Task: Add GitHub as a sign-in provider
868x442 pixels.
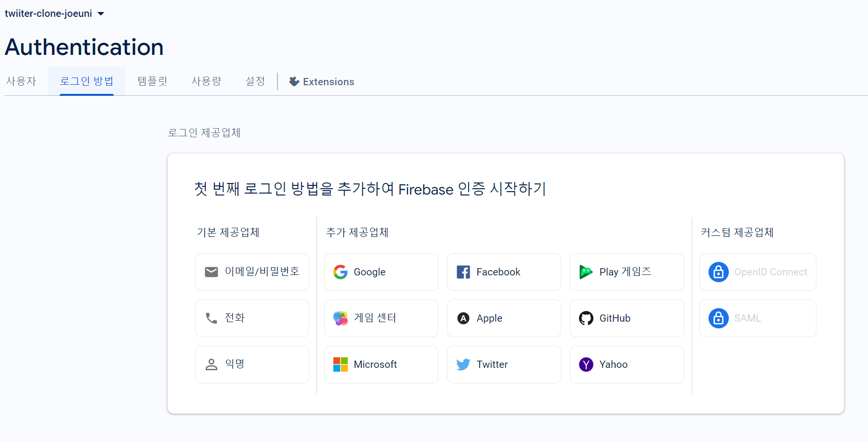Action: (627, 318)
